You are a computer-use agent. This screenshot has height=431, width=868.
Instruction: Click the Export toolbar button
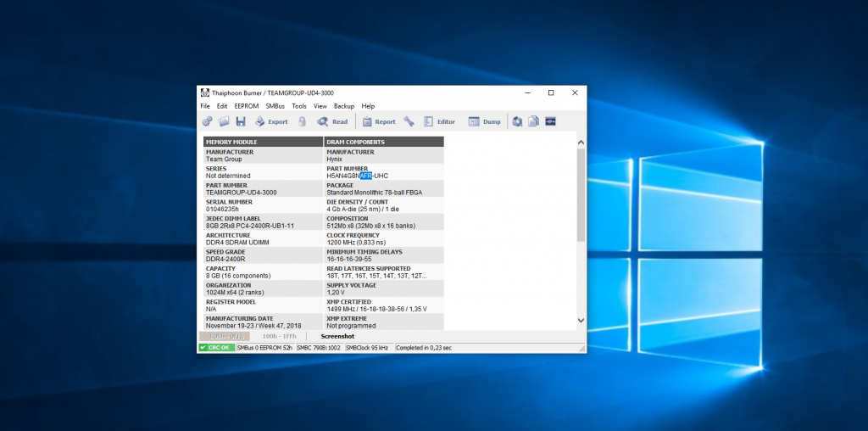click(x=271, y=121)
